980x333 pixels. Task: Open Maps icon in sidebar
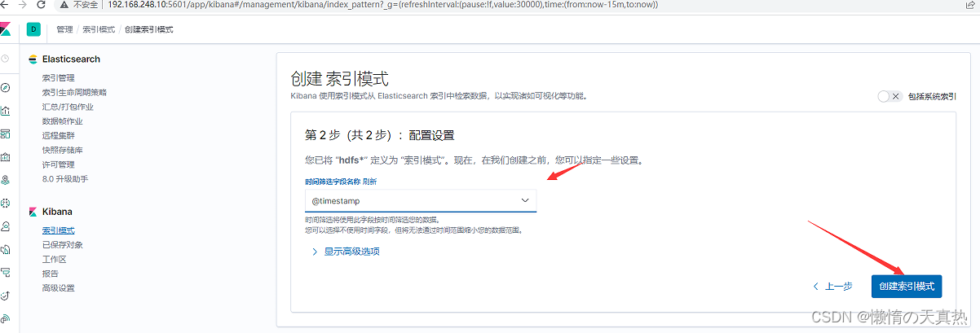(6, 179)
